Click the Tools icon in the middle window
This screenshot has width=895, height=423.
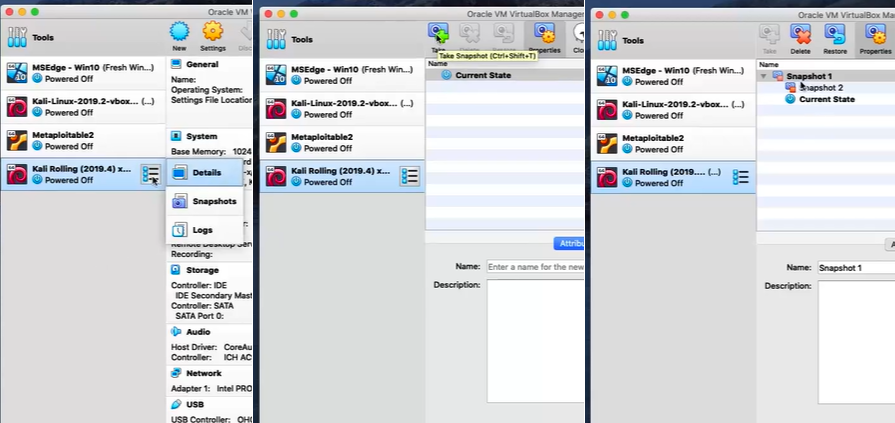pyautogui.click(x=276, y=39)
